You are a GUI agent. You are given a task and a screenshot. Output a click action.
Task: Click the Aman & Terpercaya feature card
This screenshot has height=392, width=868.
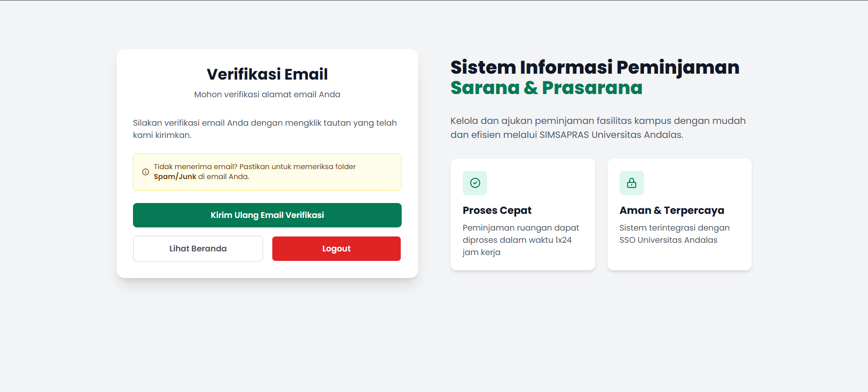[679, 214]
